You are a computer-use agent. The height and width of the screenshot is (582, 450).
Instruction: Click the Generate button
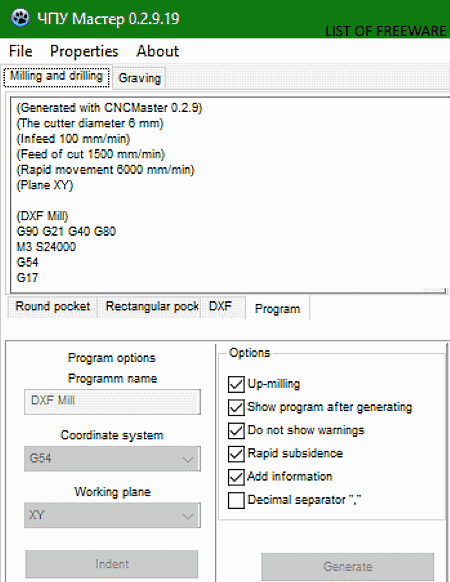pos(348,567)
